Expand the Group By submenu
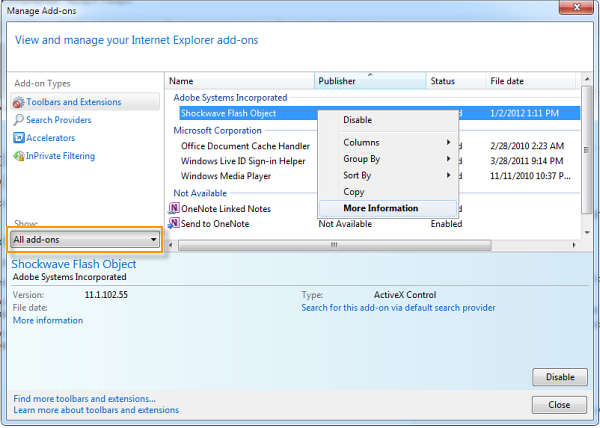The height and width of the screenshot is (428, 600). point(386,159)
